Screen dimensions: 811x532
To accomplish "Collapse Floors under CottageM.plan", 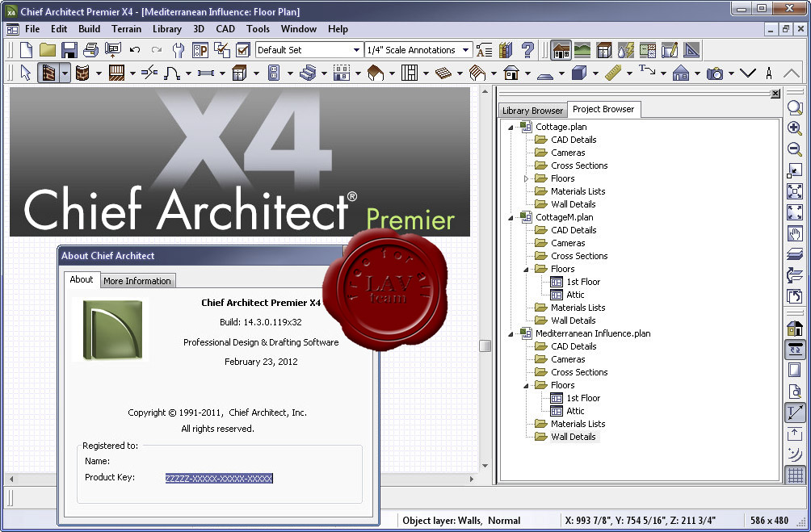I will [526, 270].
